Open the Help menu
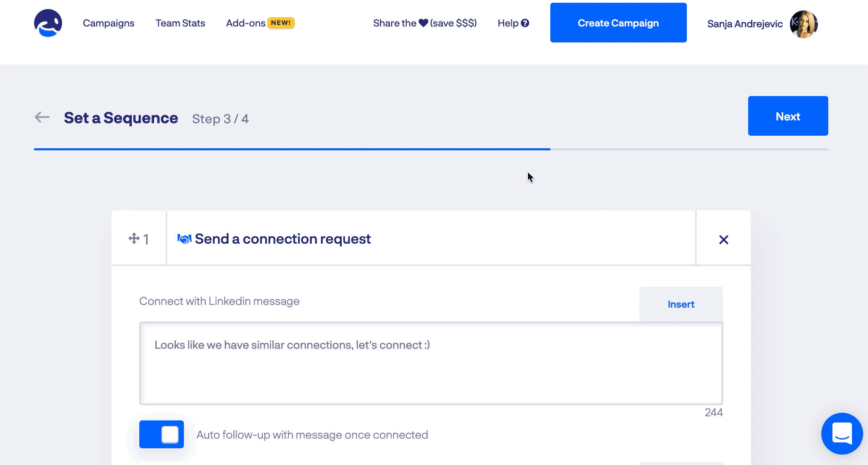The width and height of the screenshot is (868, 465). point(513,23)
